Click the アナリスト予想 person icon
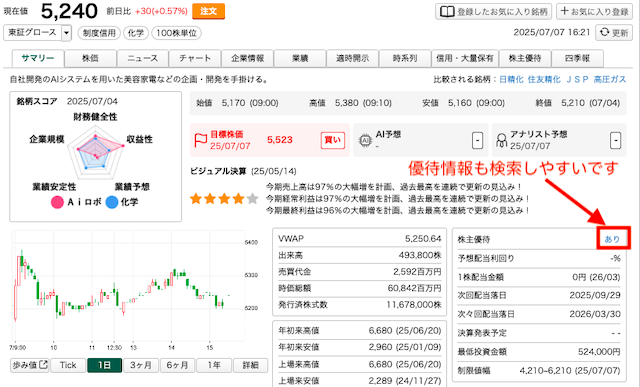This screenshot has width=640, height=387. coord(501,140)
